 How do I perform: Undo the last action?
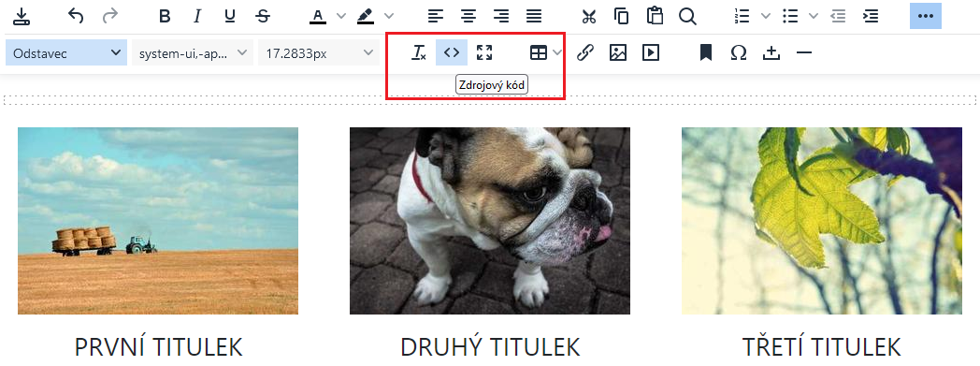[x=76, y=16]
